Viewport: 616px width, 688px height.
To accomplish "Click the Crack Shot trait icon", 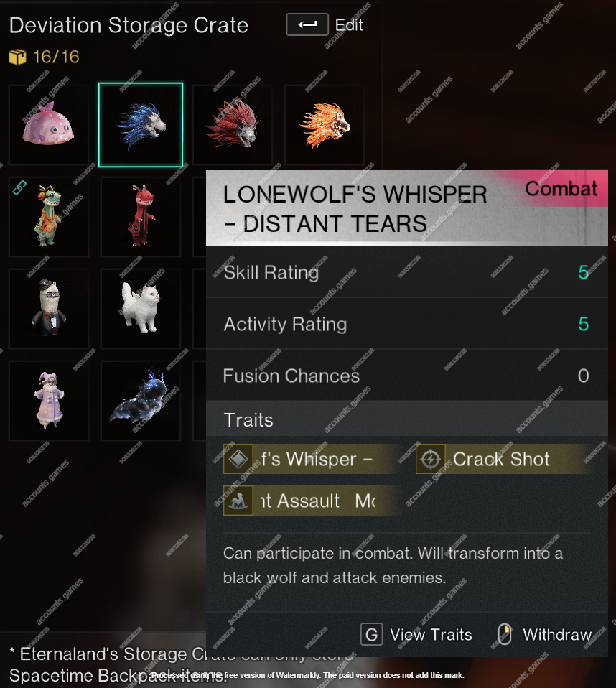I will click(x=431, y=459).
